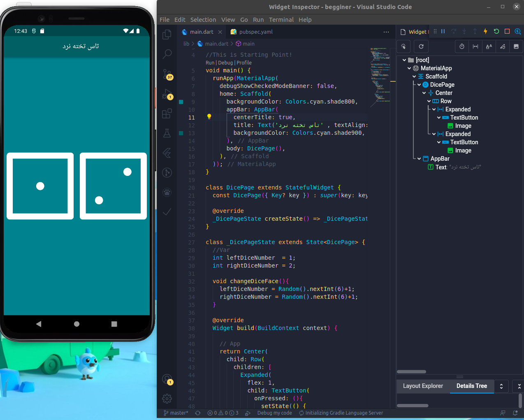
Task: Click the expand/collapse arrows beside Details Tree
Action: click(501, 386)
